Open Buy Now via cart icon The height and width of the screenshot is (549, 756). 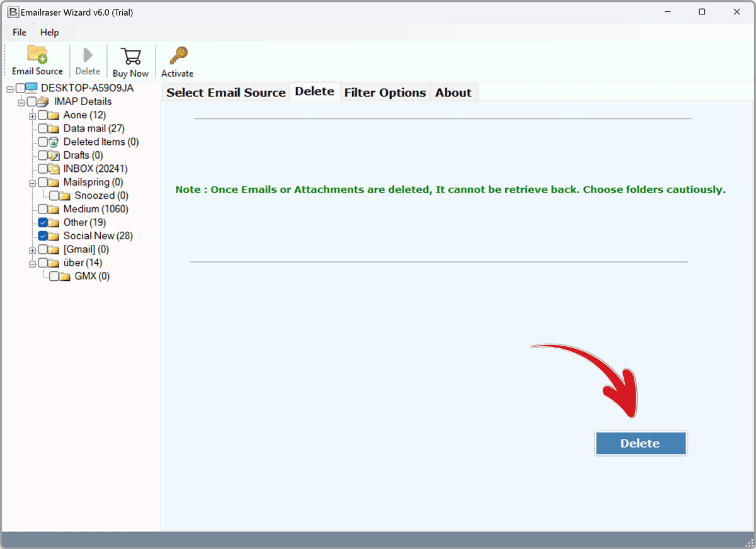click(x=130, y=55)
